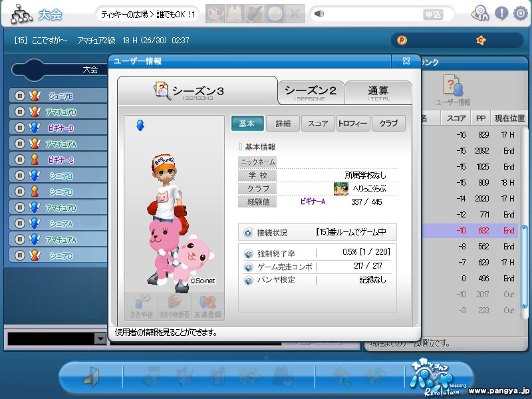This screenshot has height=399, width=532.
Task: Click the golf bag equipment icon in top bar
Action: (x=255, y=14)
